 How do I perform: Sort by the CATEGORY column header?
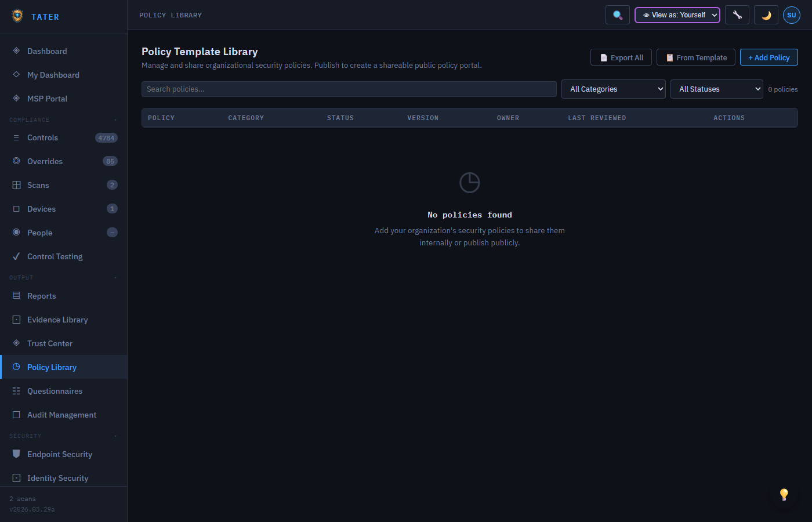pyautogui.click(x=246, y=118)
